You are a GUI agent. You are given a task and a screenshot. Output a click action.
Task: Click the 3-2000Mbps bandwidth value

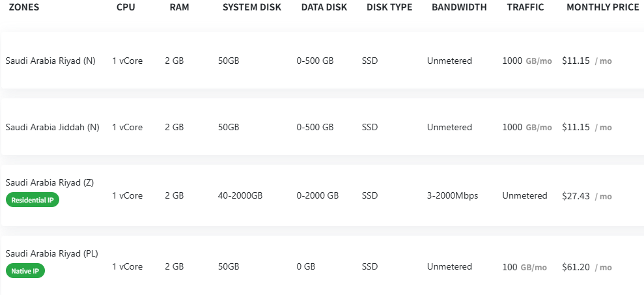pos(453,195)
